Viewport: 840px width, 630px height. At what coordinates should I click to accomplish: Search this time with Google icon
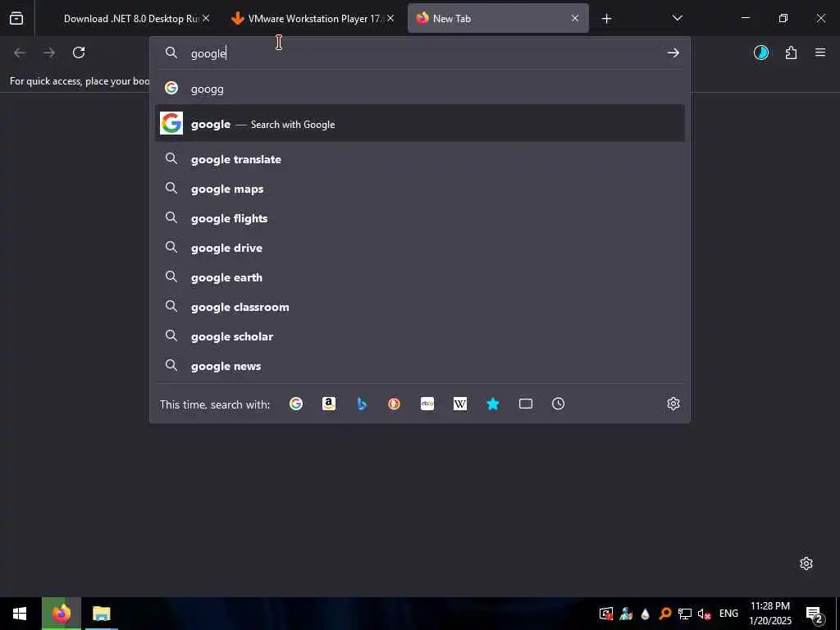tap(295, 404)
